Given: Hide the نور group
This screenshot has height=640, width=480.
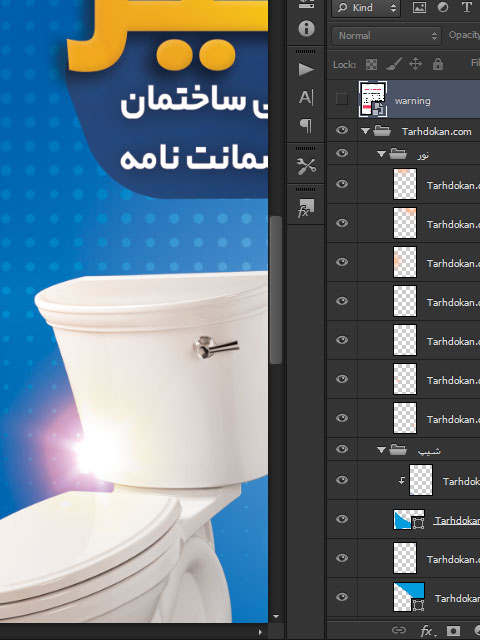Looking at the screenshot, I should click(x=342, y=153).
